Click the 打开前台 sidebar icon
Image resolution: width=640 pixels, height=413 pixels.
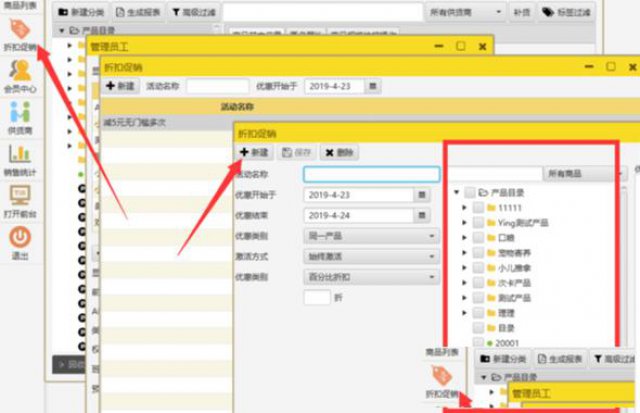tap(20, 201)
